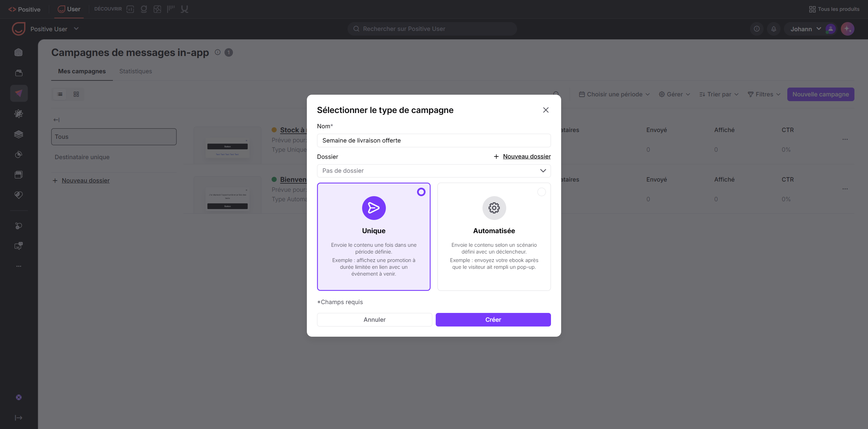Switch to list view icon
The width and height of the screenshot is (868, 429).
click(x=60, y=94)
